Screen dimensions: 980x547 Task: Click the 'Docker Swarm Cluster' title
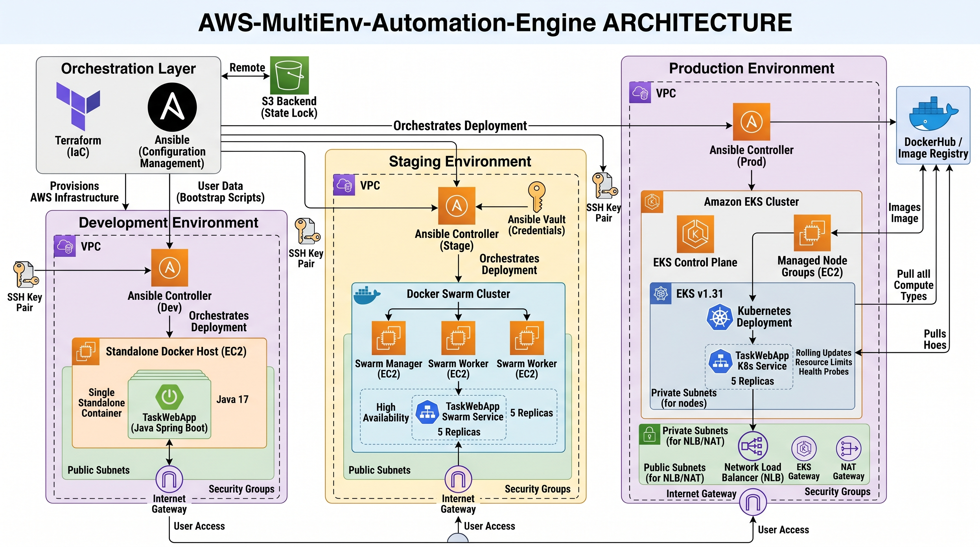458,294
